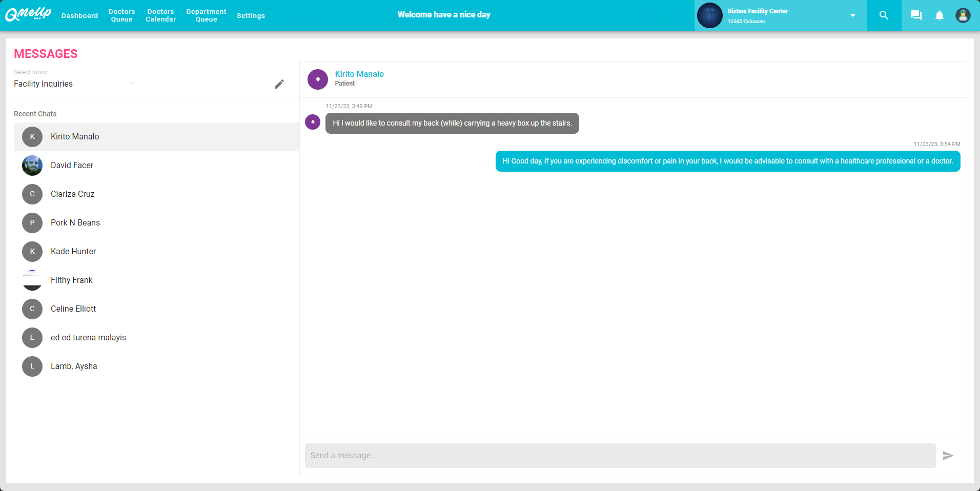Click the Bizbox Facility Center logo icon
980x491 pixels.
(x=710, y=15)
